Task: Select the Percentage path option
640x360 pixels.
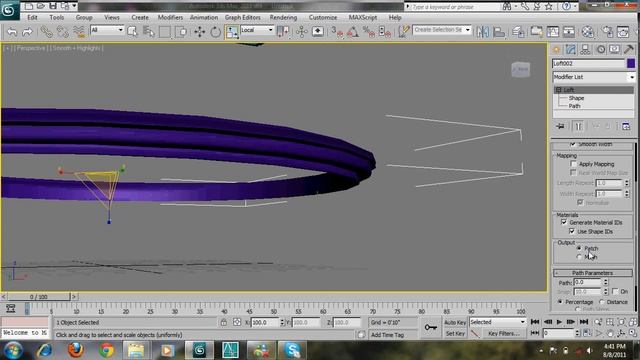Action: point(560,302)
